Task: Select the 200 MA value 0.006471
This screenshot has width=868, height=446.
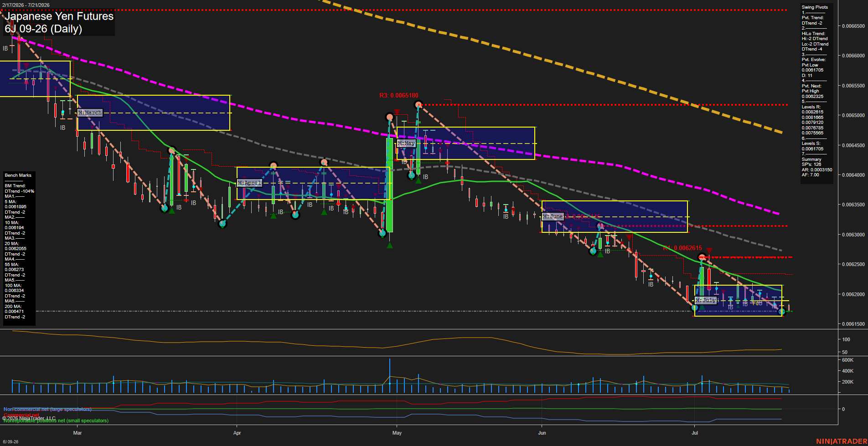Action: tap(14, 312)
